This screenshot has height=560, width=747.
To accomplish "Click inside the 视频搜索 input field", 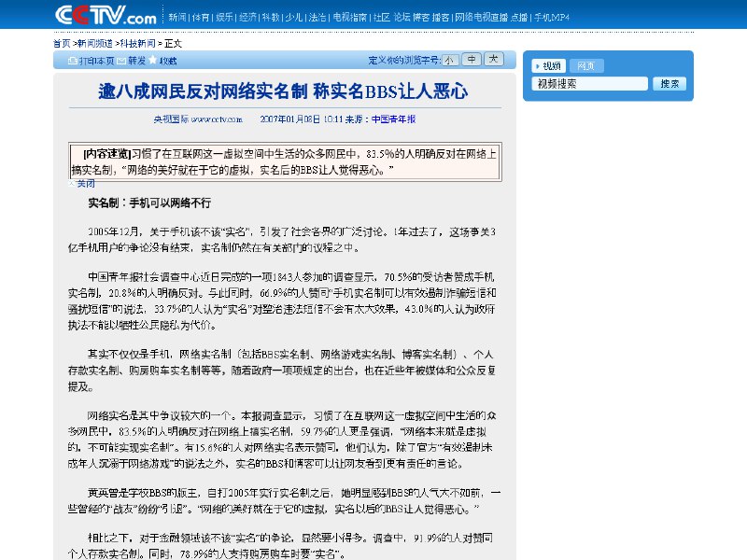I will (588, 83).
